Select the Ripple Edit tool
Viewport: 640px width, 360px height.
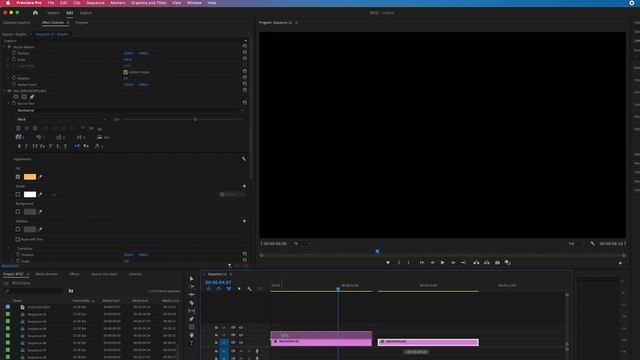tap(191, 295)
